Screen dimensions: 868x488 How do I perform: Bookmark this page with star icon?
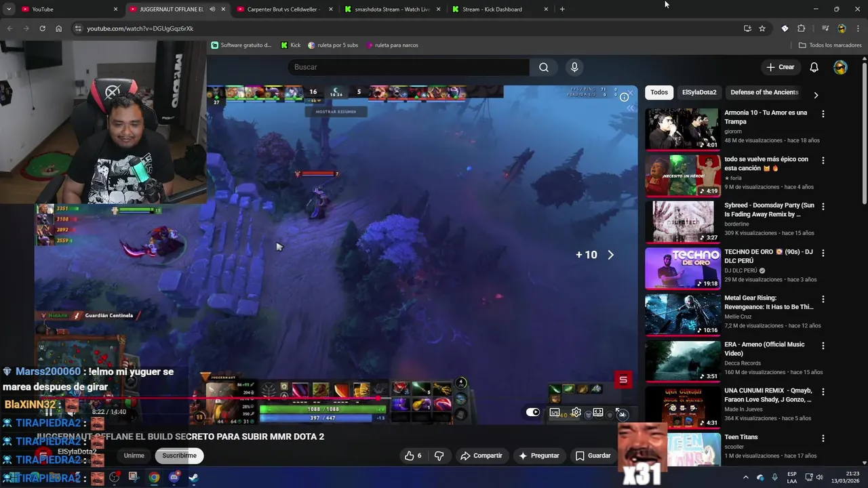point(762,28)
